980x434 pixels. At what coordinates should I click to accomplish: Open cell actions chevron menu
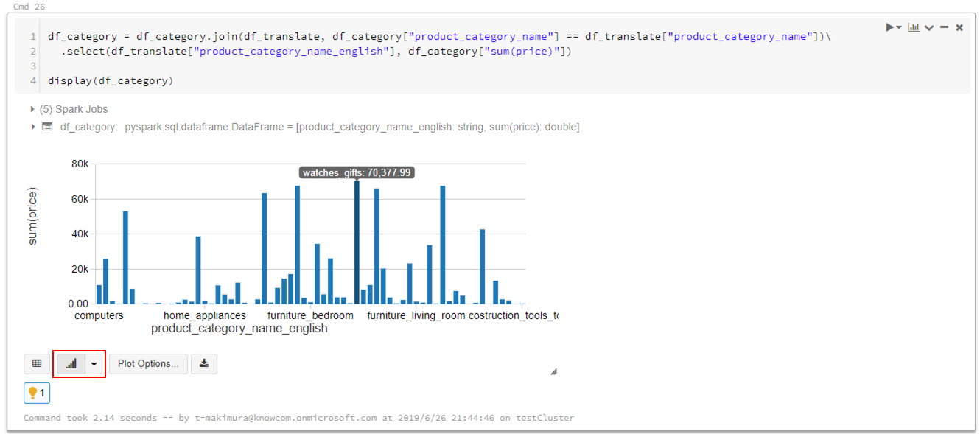[x=929, y=28]
